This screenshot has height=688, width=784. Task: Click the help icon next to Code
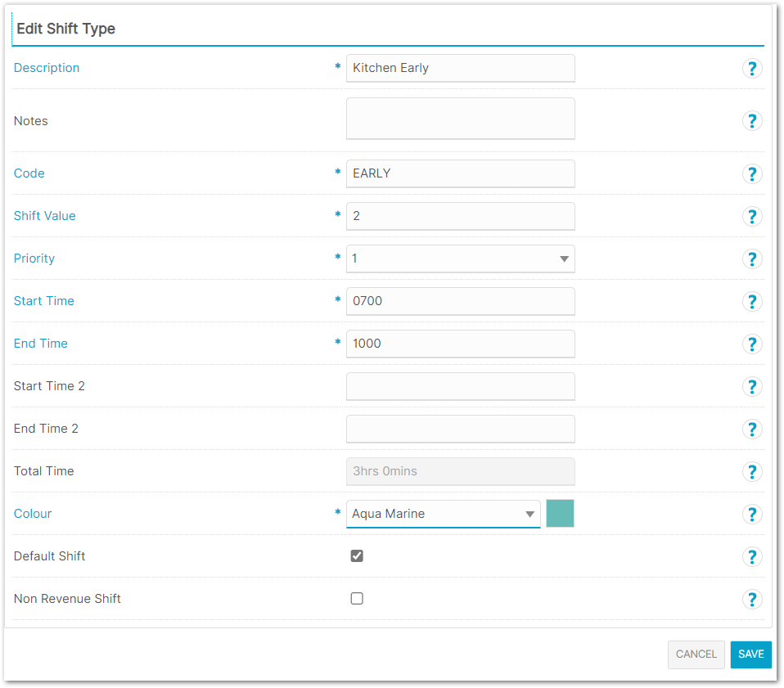point(752,173)
